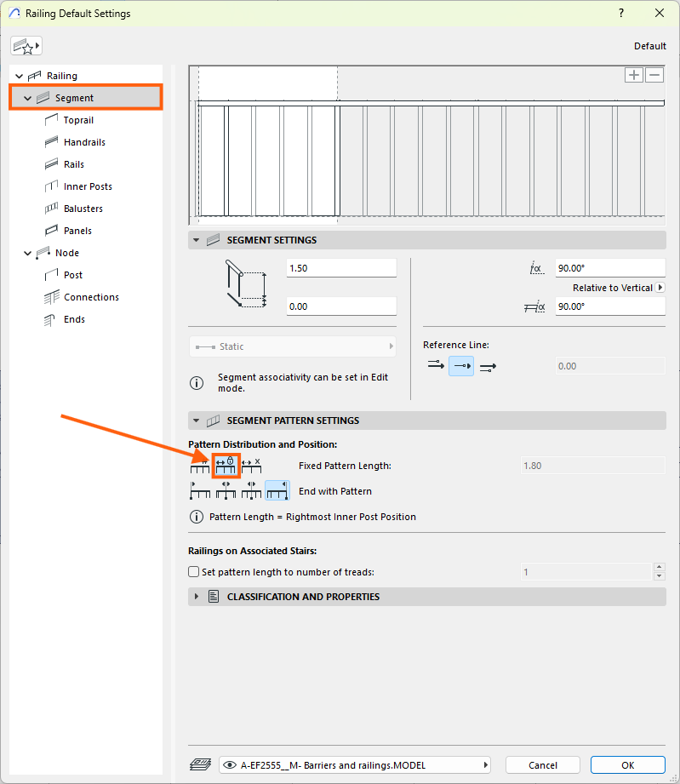Open the Relative to Vertical arrow menu
This screenshot has width=680, height=784.
[x=660, y=288]
